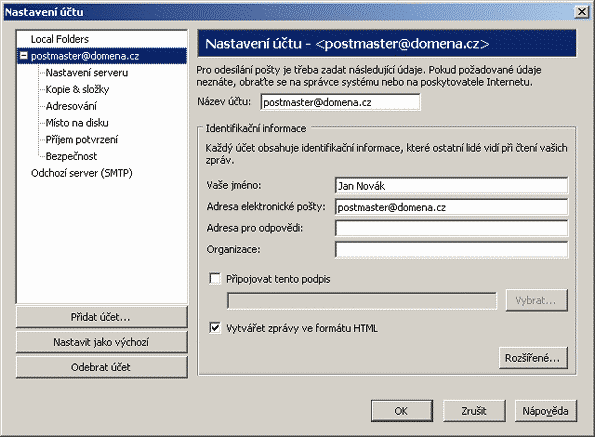Screen dimensions: 595x437
Task: Focus the Adresa pro odpovědi field
Action: coord(452,228)
